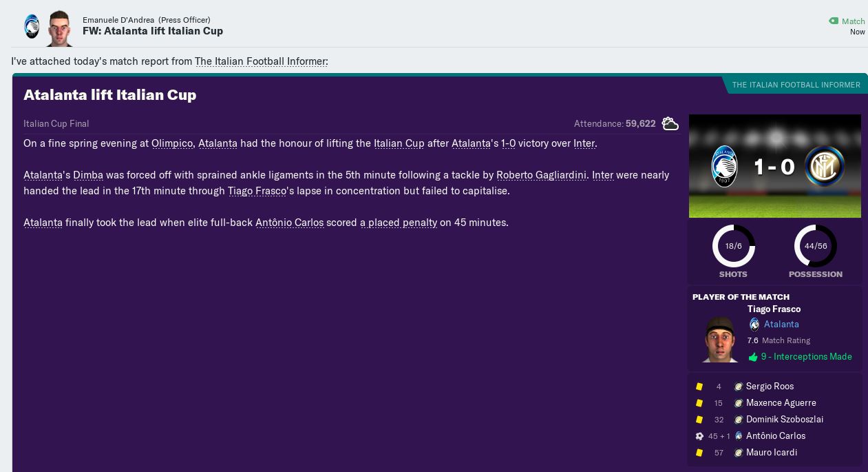Open the Roberto Gagliardini player profile link
Screen dimensions: 868x472
pyautogui.click(x=541, y=175)
